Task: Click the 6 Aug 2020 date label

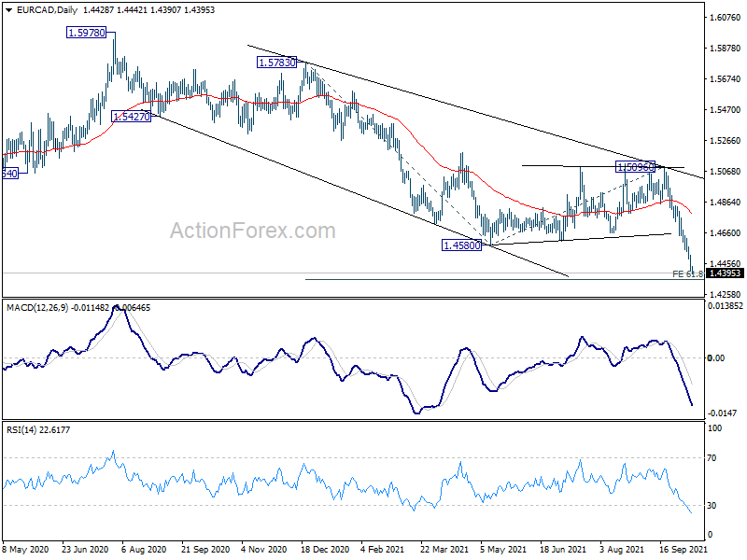Action: click(x=144, y=550)
